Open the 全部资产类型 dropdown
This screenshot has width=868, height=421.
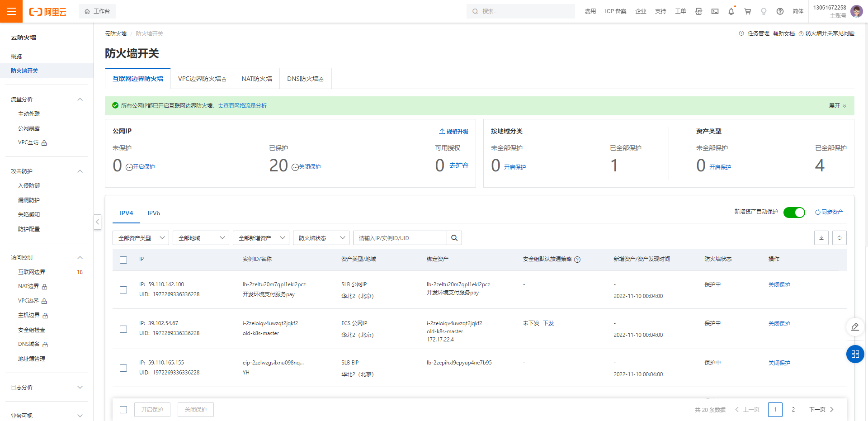point(141,238)
